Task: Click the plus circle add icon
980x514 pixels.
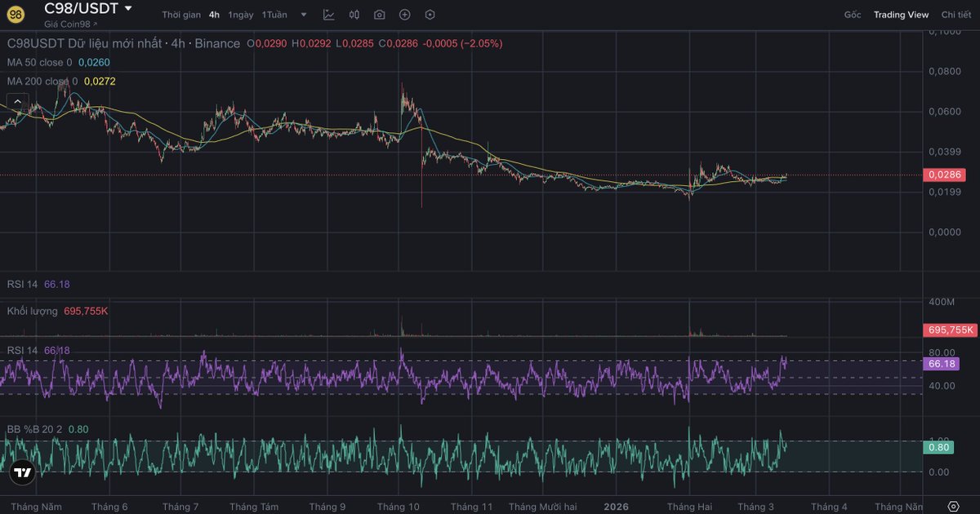Action: coord(405,15)
